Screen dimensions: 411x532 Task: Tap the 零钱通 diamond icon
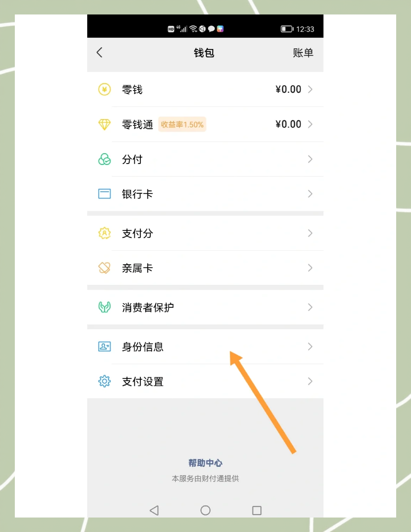coord(105,124)
